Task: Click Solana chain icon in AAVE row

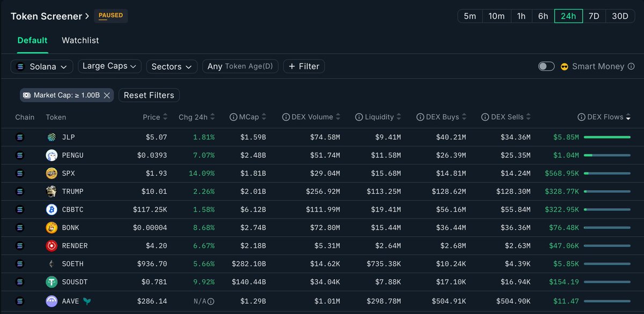Action: 20,301
